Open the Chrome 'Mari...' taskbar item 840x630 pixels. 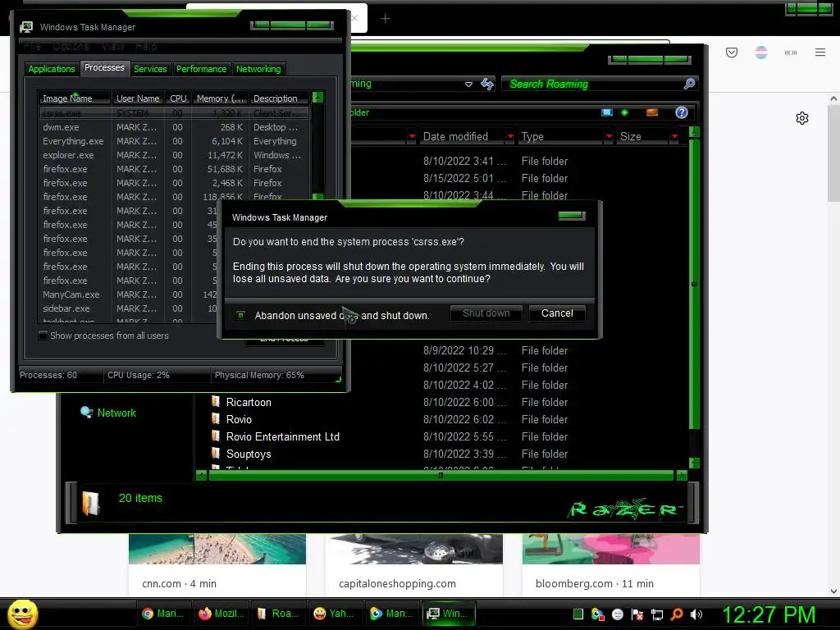(x=163, y=614)
